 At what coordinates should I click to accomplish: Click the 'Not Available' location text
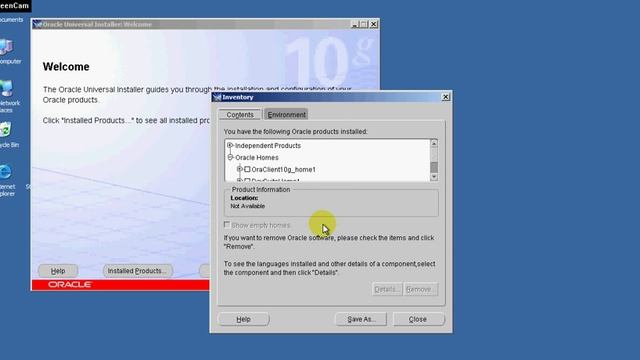[x=247, y=206]
